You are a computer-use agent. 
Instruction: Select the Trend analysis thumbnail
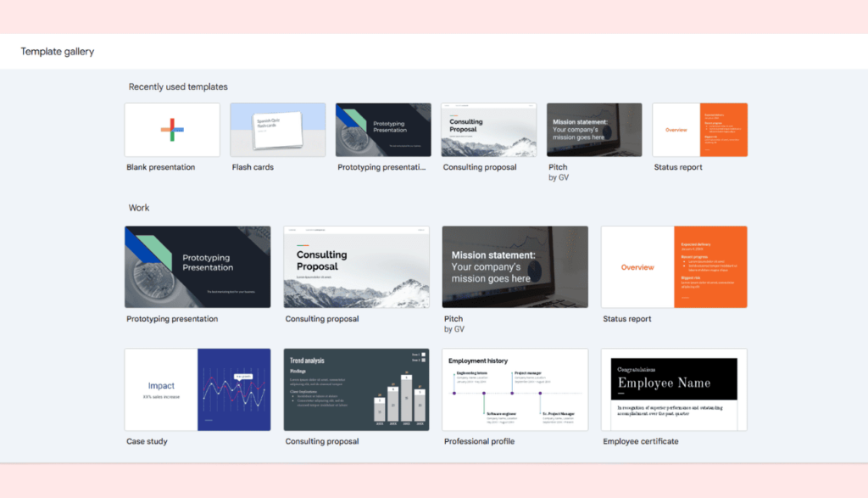[x=357, y=389]
